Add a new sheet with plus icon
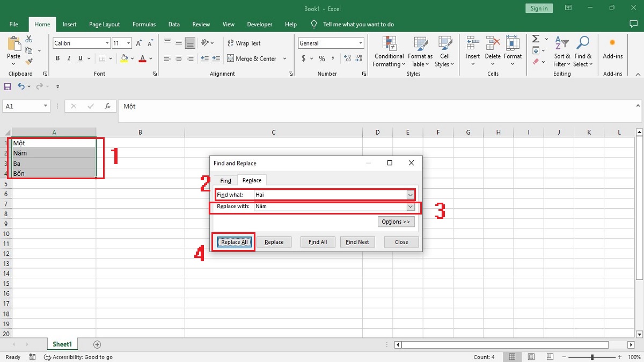The width and height of the screenshot is (644, 362). [x=97, y=344]
